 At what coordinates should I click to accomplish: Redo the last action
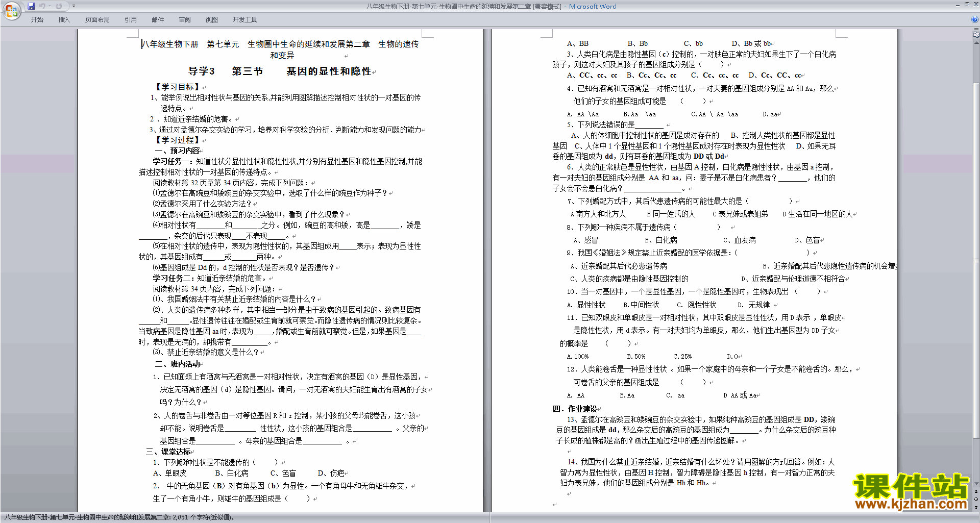point(59,6)
